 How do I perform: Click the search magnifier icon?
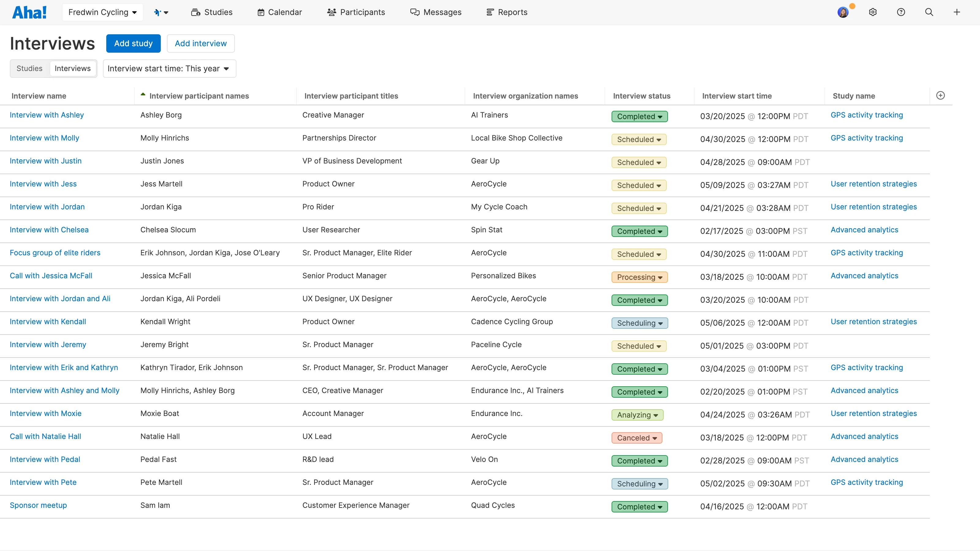pos(929,12)
